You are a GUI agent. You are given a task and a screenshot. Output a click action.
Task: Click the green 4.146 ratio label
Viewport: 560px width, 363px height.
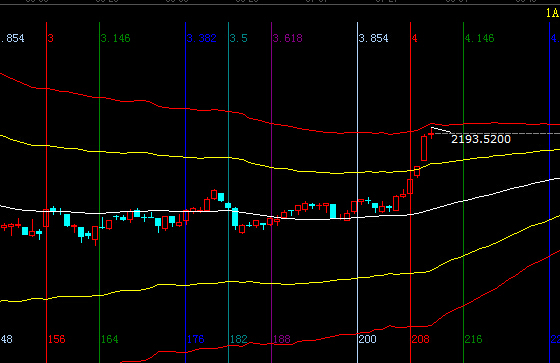coord(480,38)
